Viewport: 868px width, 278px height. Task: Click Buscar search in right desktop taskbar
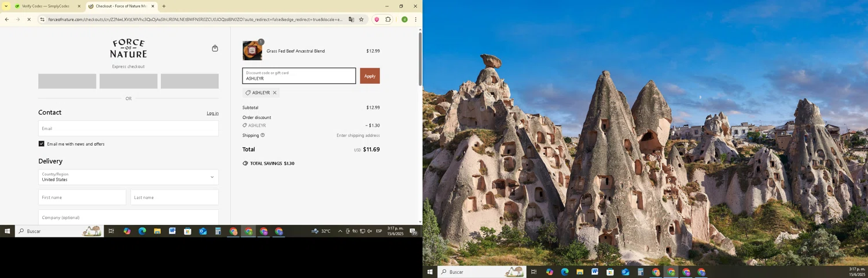482,272
